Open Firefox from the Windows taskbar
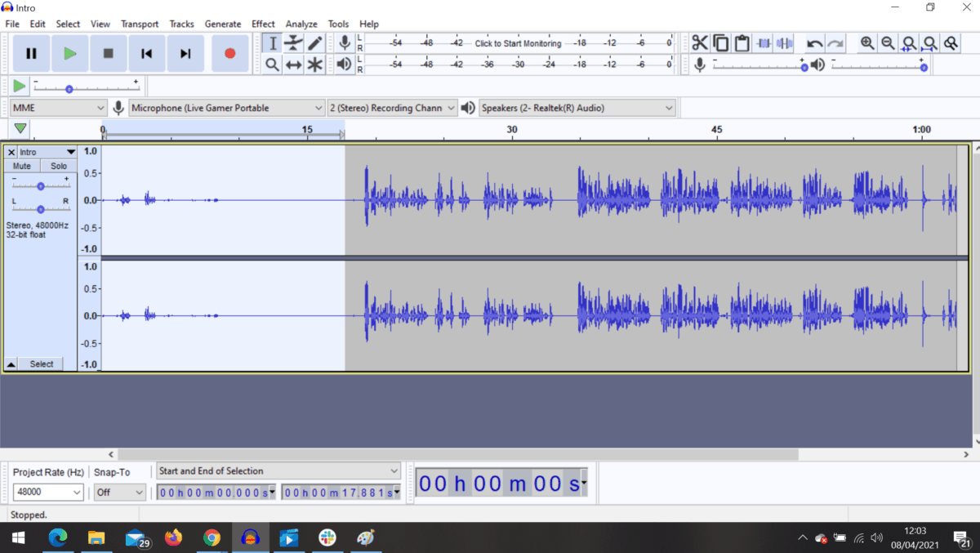The width and height of the screenshot is (980, 553). pos(173,537)
